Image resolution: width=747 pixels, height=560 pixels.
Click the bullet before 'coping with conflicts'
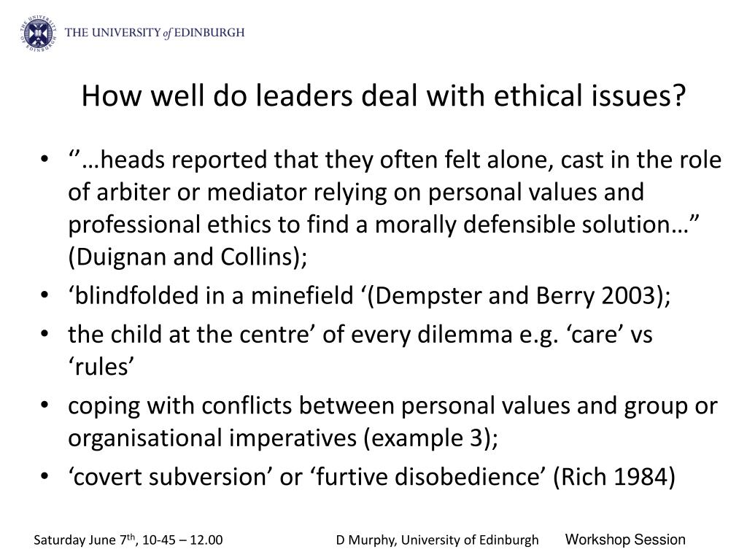(44, 405)
